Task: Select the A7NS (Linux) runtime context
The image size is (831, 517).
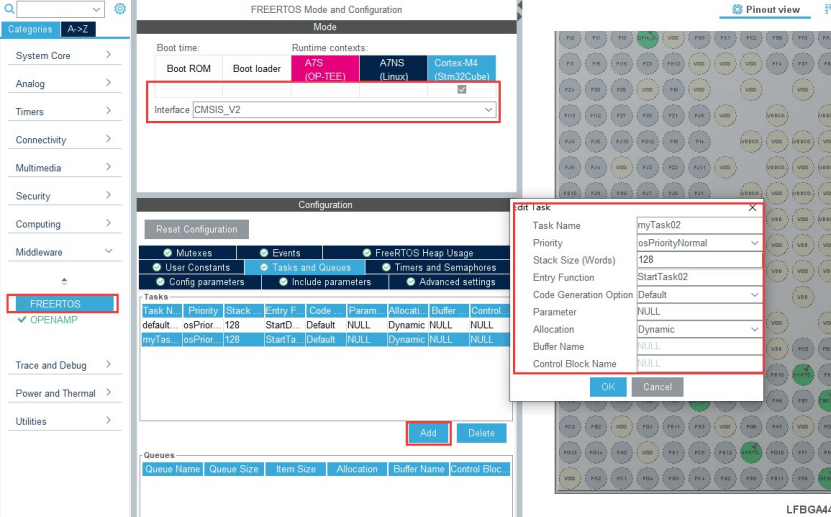Action: [x=393, y=69]
